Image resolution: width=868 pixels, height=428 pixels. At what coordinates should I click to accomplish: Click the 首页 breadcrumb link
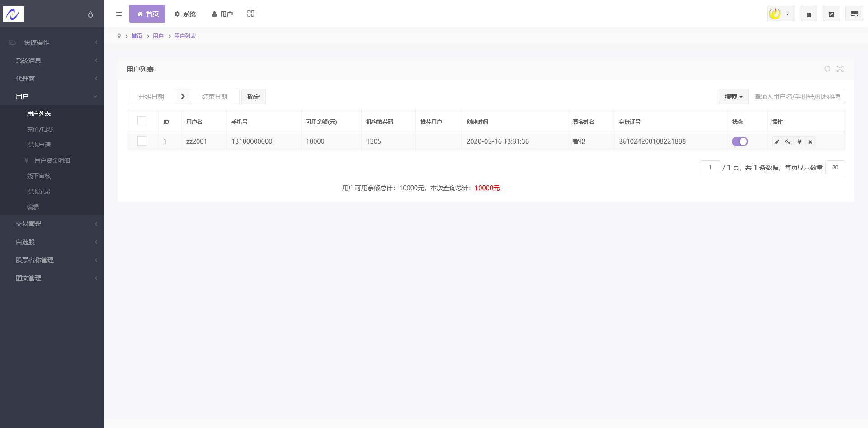(137, 36)
